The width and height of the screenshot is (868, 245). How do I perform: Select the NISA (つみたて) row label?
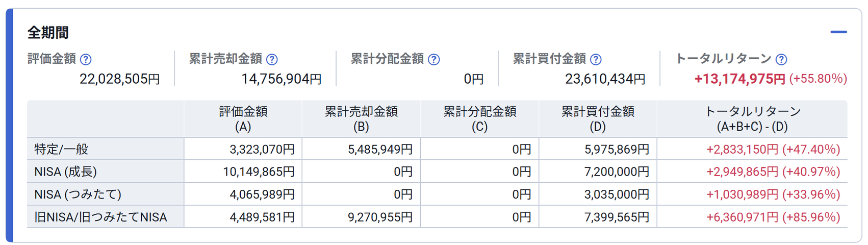pyautogui.click(x=78, y=194)
